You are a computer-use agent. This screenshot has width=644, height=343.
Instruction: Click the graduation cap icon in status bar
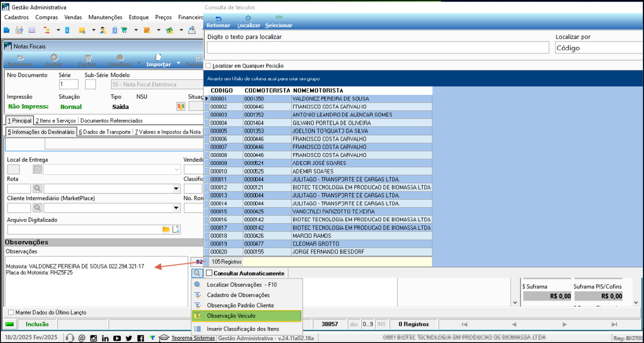coord(164,338)
